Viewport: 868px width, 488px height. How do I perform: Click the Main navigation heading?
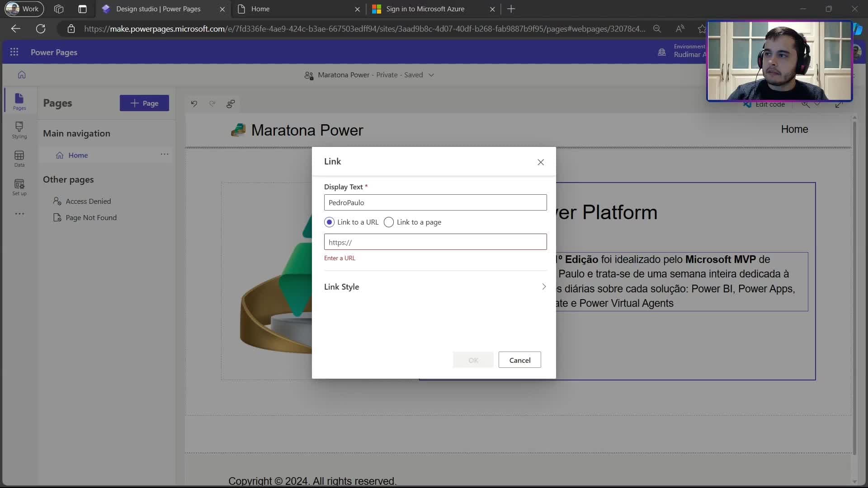(x=76, y=133)
